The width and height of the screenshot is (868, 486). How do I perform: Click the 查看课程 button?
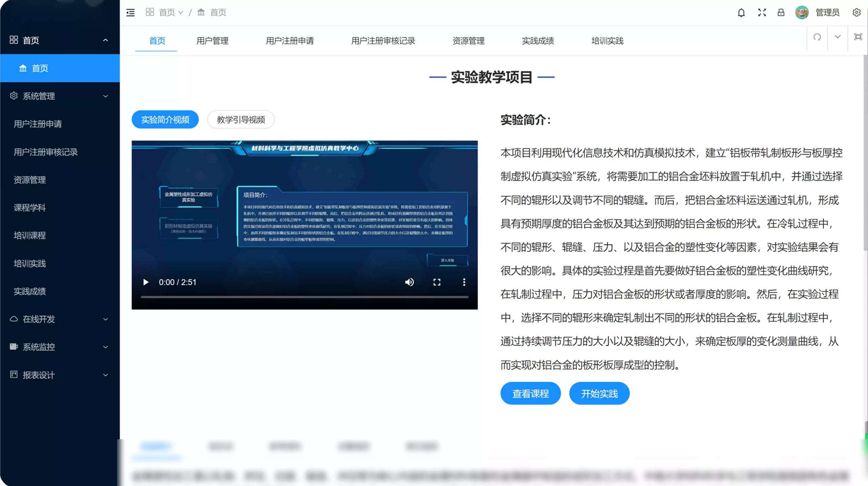tap(530, 393)
